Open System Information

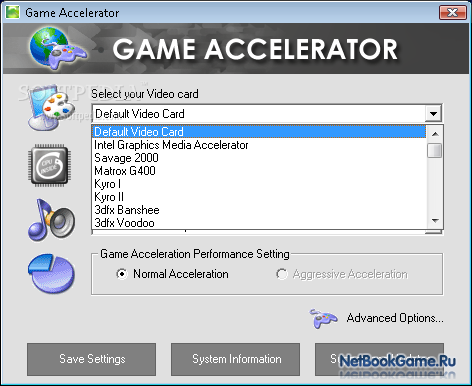tap(236, 359)
